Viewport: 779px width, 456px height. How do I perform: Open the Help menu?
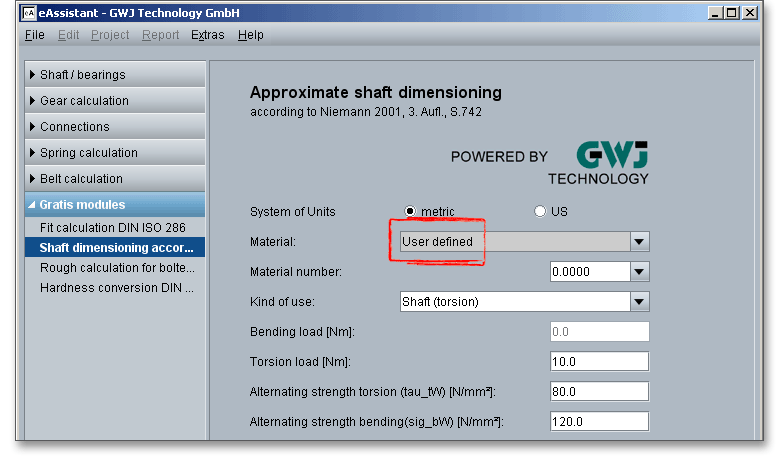tap(251, 35)
